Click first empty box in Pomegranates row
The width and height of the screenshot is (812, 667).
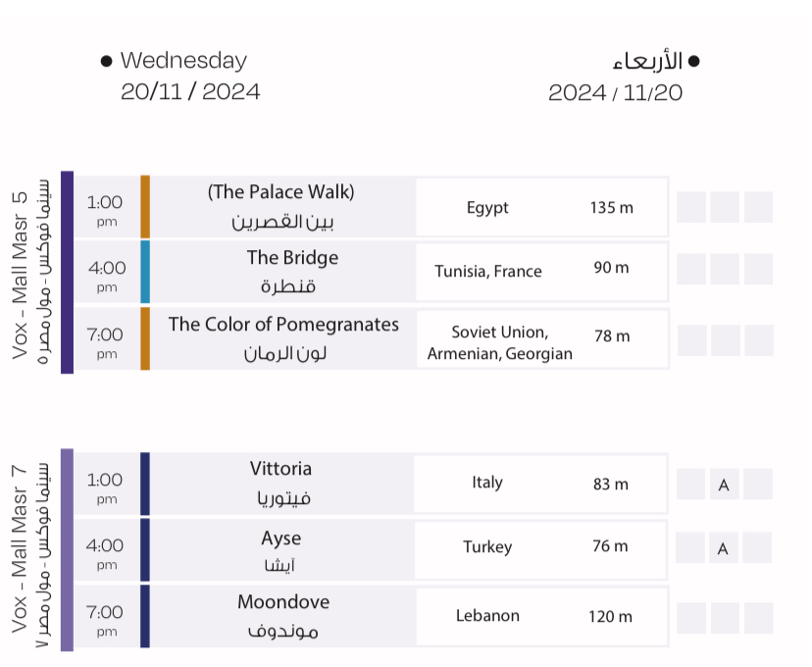click(x=691, y=340)
